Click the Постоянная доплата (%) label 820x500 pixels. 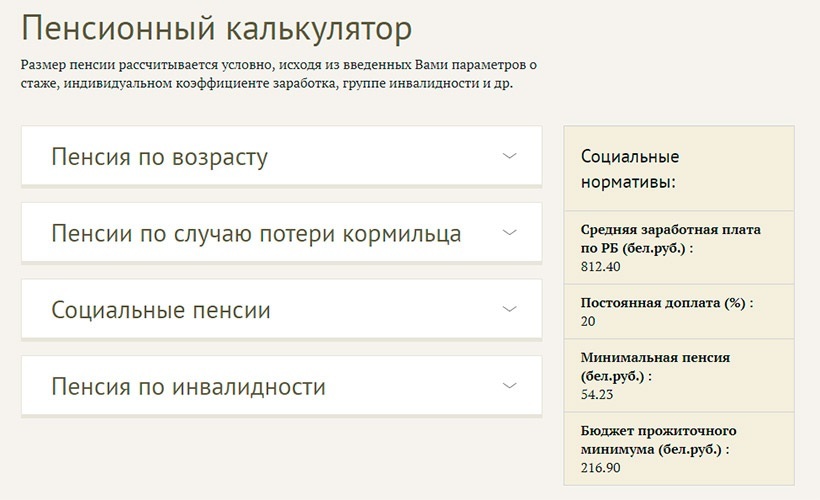[x=667, y=302]
